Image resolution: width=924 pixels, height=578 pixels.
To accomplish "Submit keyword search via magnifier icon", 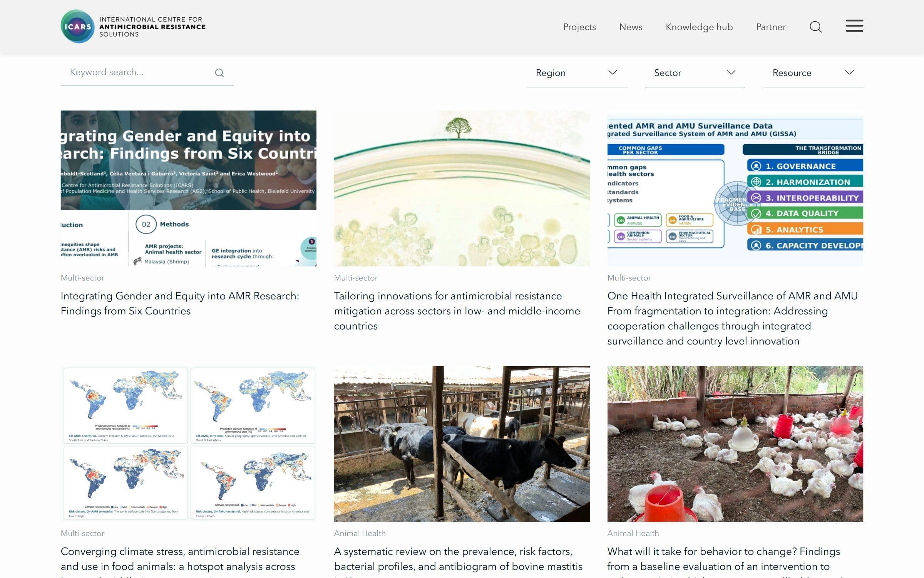I will point(219,73).
